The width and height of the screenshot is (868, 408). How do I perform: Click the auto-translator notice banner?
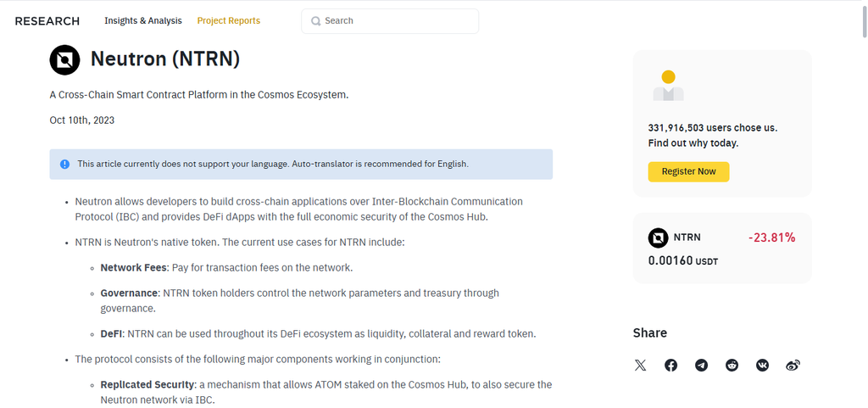(x=301, y=164)
